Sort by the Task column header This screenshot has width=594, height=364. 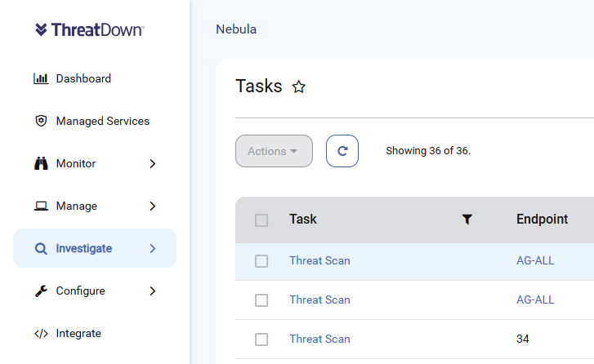click(x=302, y=219)
